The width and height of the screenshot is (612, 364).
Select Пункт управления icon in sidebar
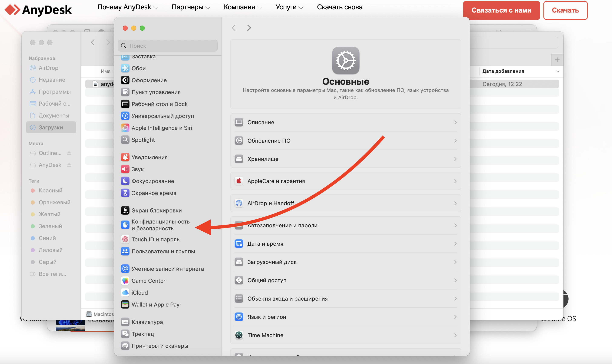tap(125, 92)
